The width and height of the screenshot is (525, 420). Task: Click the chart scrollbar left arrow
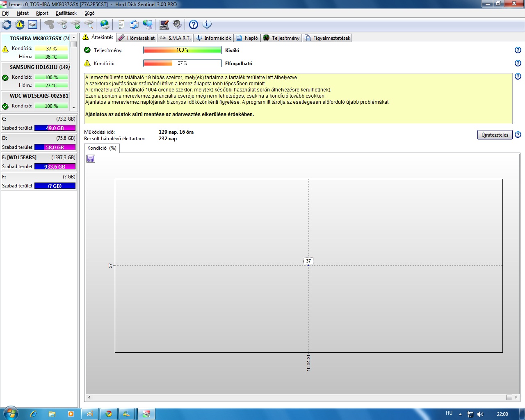pos(89,397)
